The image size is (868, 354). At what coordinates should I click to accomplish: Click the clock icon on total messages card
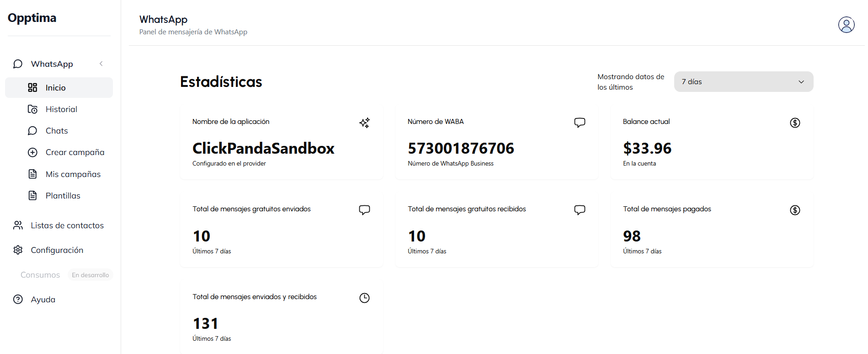[x=364, y=298]
